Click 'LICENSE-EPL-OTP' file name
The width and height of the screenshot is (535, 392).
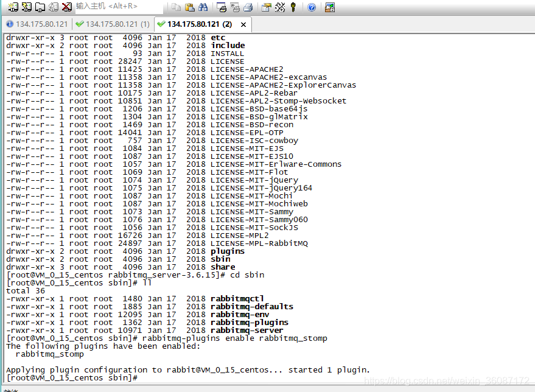point(247,132)
